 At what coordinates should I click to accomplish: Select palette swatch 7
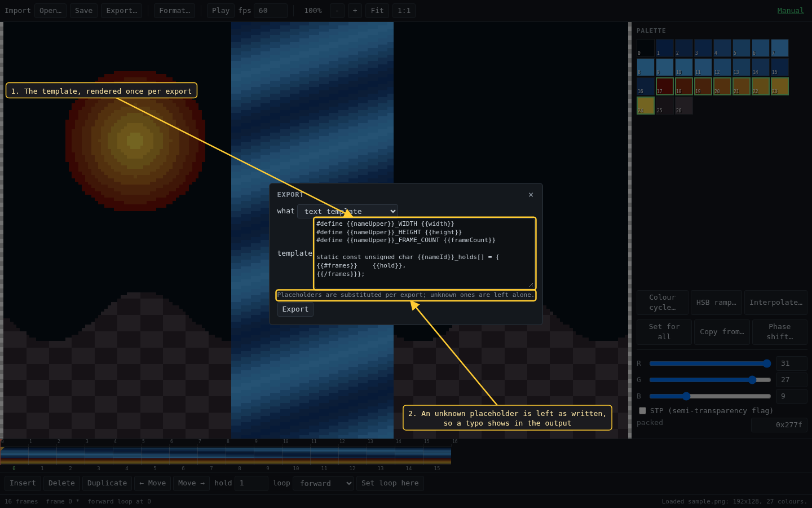pyautogui.click(x=780, y=48)
